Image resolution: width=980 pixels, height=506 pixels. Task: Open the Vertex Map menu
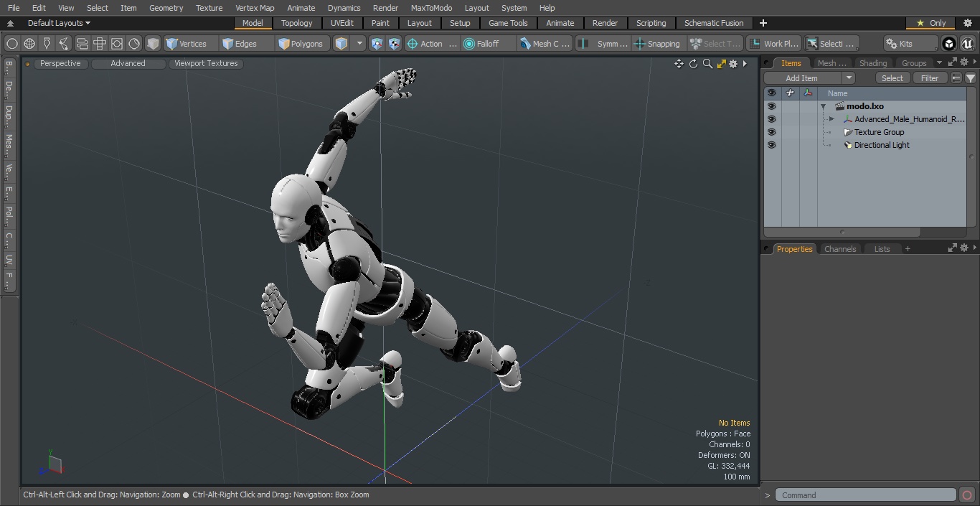pos(255,8)
